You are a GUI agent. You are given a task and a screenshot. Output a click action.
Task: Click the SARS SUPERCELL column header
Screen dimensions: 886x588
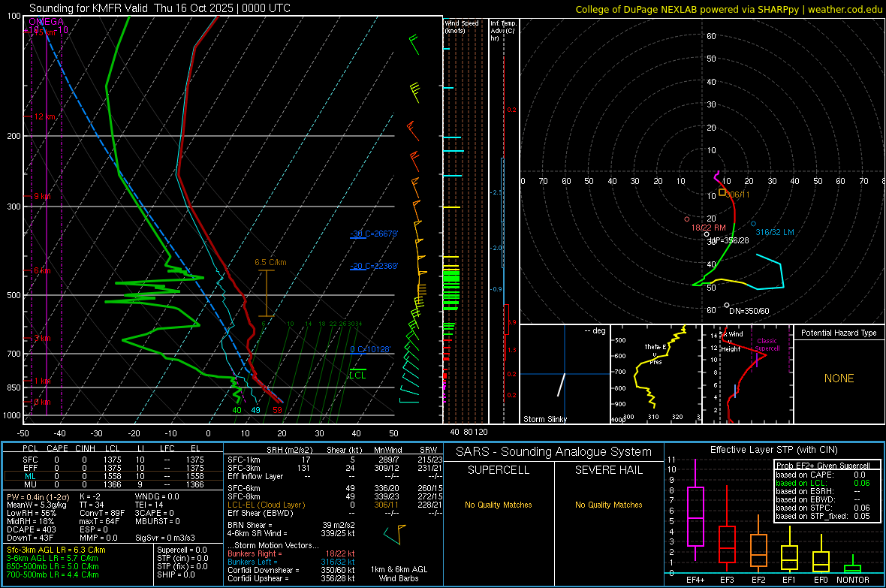[499, 470]
